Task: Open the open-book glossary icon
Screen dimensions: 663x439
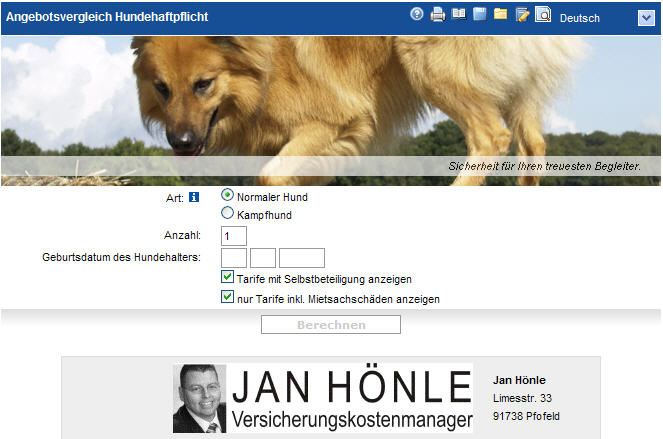Action: click(x=458, y=15)
